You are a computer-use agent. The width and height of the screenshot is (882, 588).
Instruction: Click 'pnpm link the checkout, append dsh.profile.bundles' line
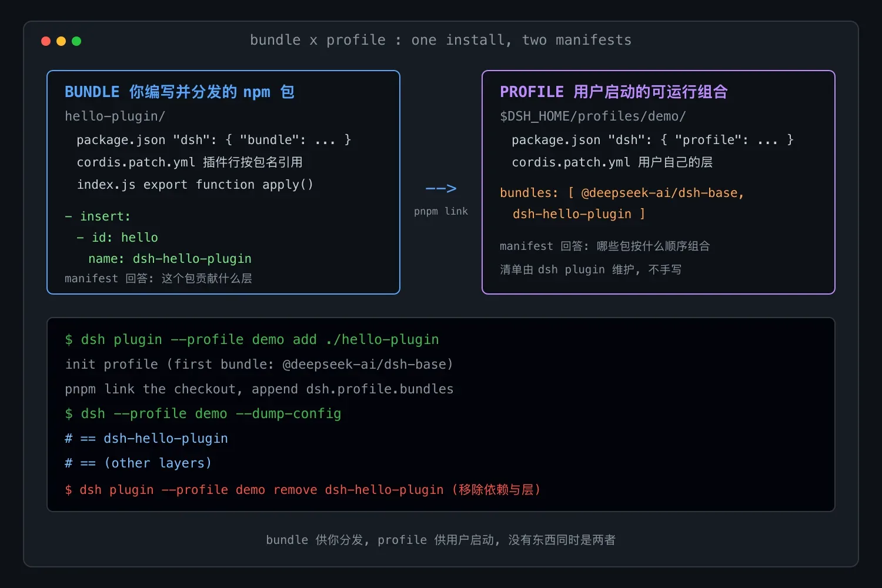[259, 389]
